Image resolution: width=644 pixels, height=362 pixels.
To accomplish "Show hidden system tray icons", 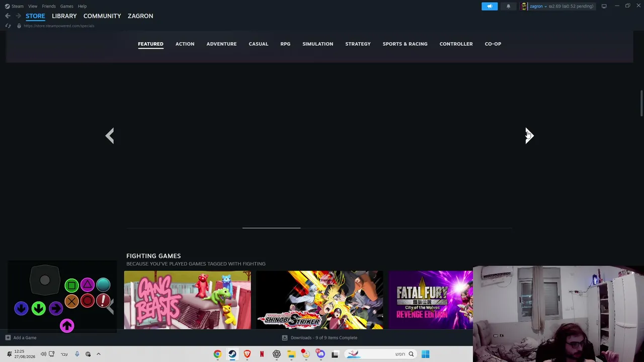I will point(99,354).
